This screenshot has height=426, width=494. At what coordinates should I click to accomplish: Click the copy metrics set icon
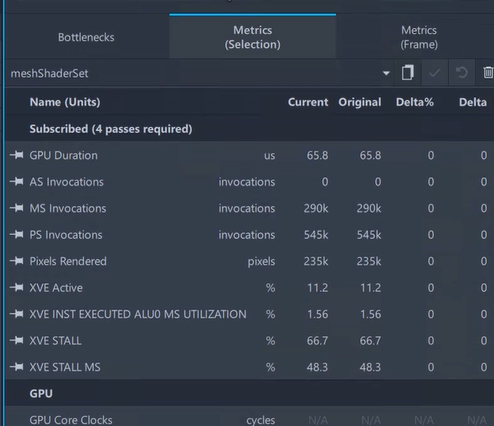coord(408,73)
